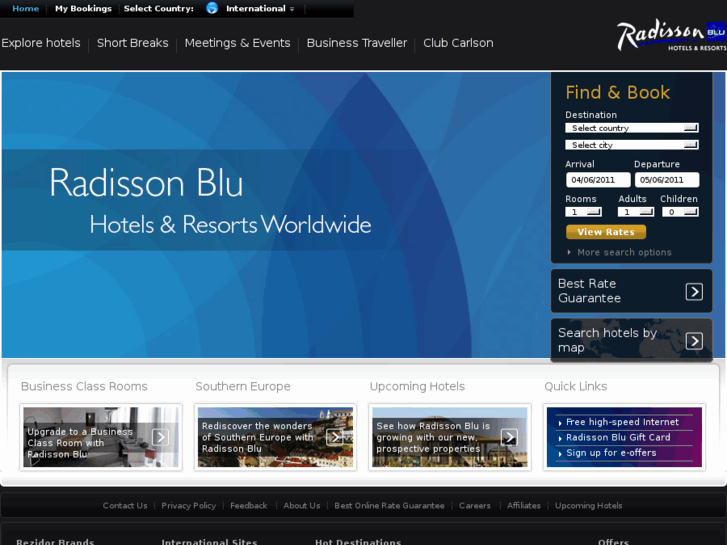Click the Radisson Blu logo
The image size is (727, 545).
pyautogui.click(x=671, y=36)
